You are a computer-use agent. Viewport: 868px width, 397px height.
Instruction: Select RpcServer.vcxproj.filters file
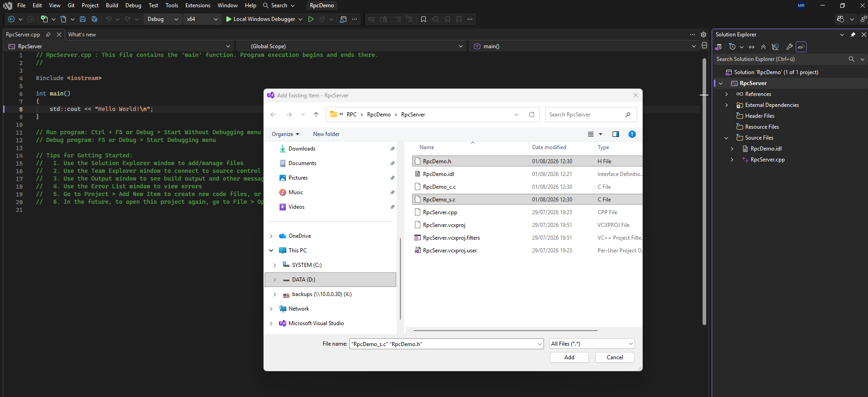click(x=451, y=238)
